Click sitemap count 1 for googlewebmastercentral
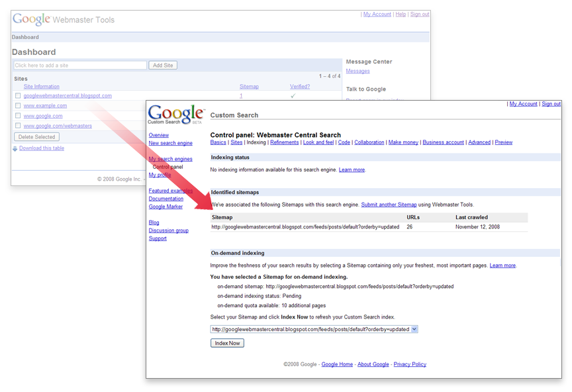Viewport: 572px width, 392px height. (x=241, y=95)
